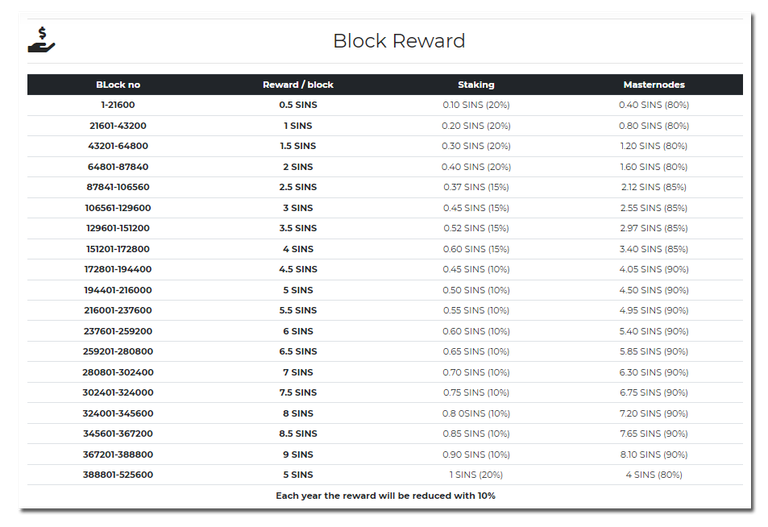Click the Masternodes column header

pos(654,85)
